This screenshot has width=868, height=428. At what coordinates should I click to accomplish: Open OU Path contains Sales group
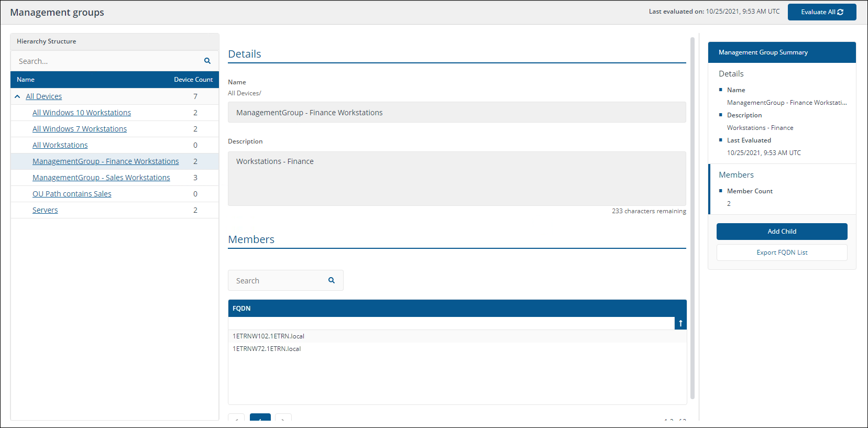pyautogui.click(x=72, y=194)
